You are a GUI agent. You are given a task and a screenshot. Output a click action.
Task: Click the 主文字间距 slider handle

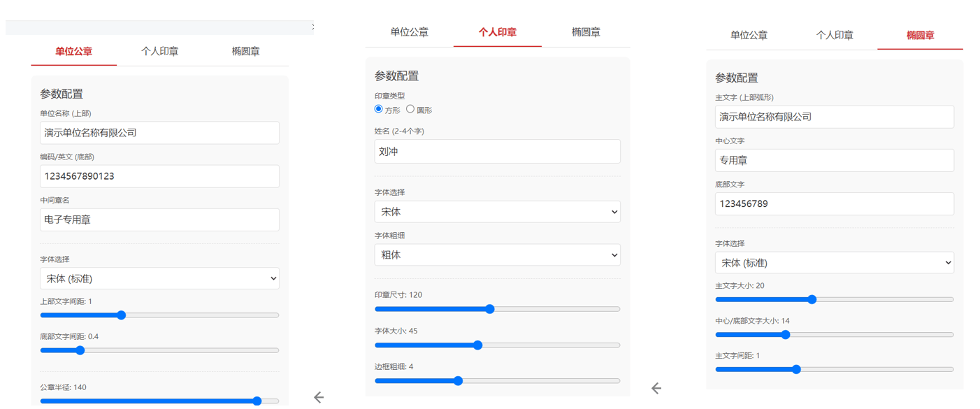(x=797, y=368)
